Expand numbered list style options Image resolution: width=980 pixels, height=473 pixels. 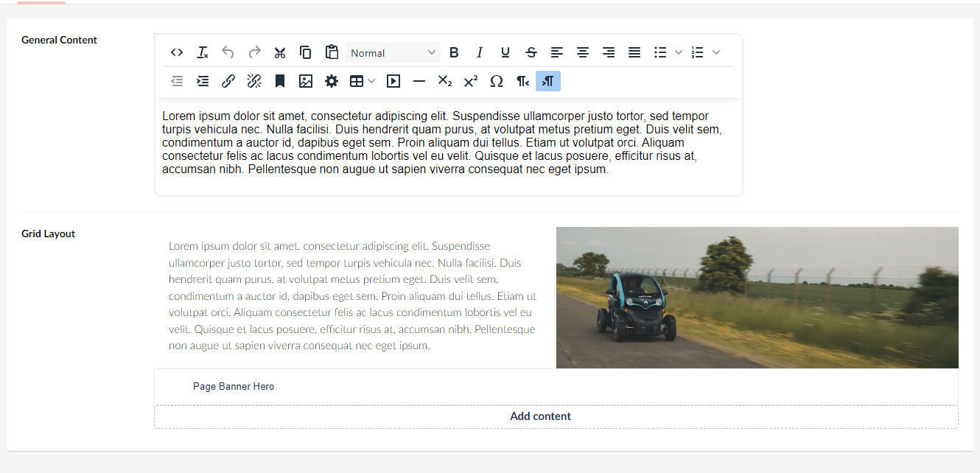tap(715, 52)
